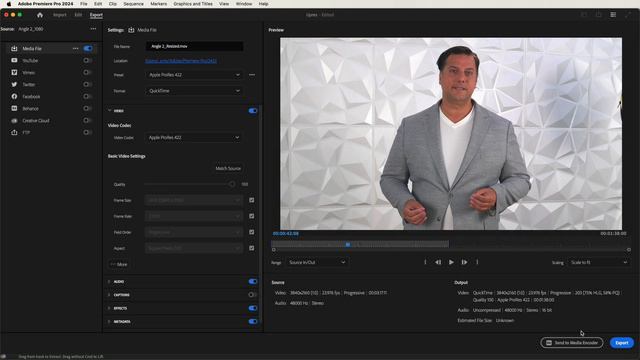
Task: Uncheck Frame Size match source checkbox
Action: (x=251, y=200)
